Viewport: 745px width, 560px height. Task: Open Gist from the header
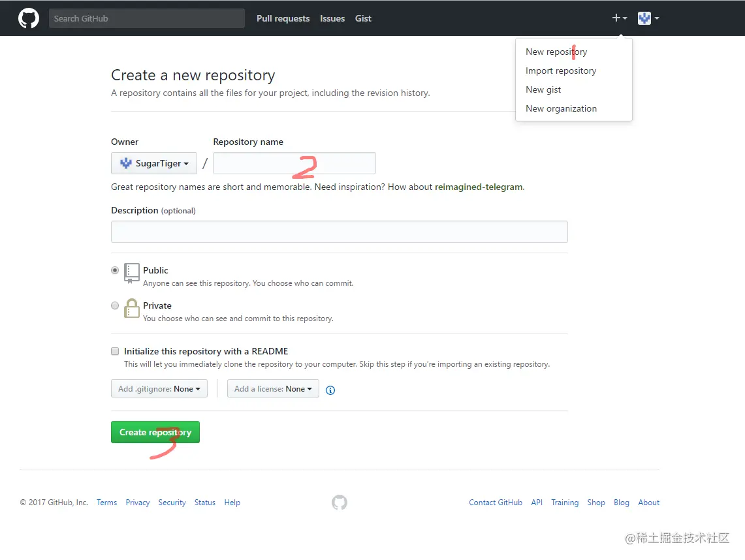point(363,18)
